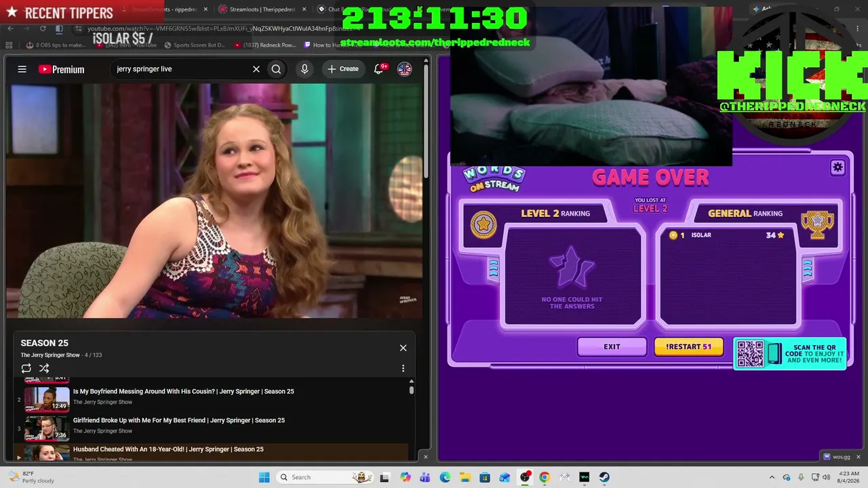This screenshot has width=868, height=488.
Task: Open the playlist three-dot options menu
Action: click(x=403, y=368)
